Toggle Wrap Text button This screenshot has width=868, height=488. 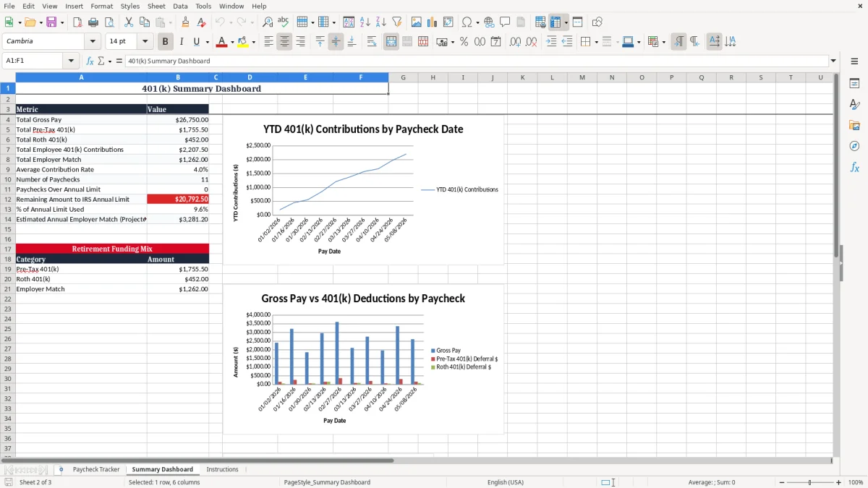tap(372, 42)
